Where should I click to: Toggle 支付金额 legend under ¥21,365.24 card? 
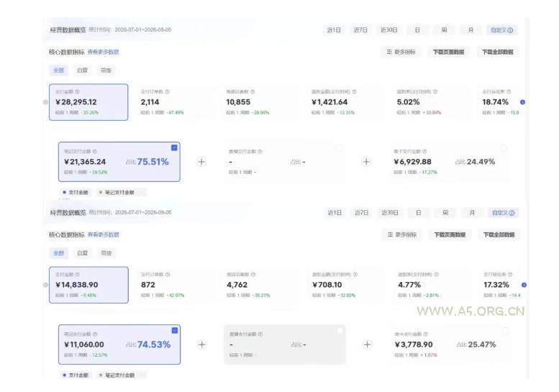coord(76,193)
